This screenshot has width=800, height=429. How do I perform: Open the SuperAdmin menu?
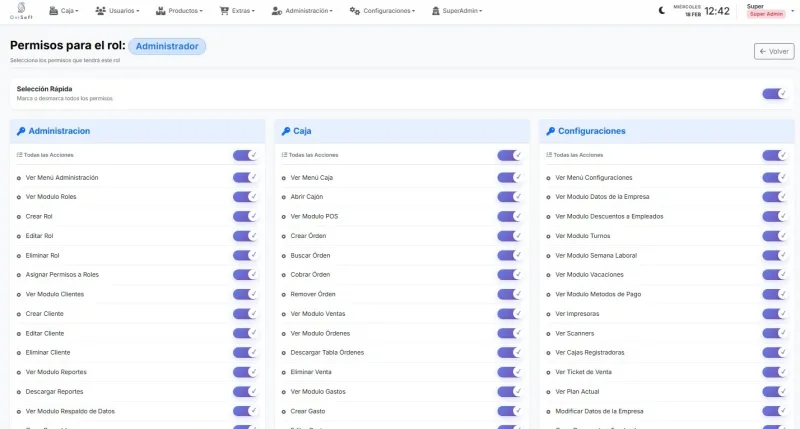pos(455,11)
